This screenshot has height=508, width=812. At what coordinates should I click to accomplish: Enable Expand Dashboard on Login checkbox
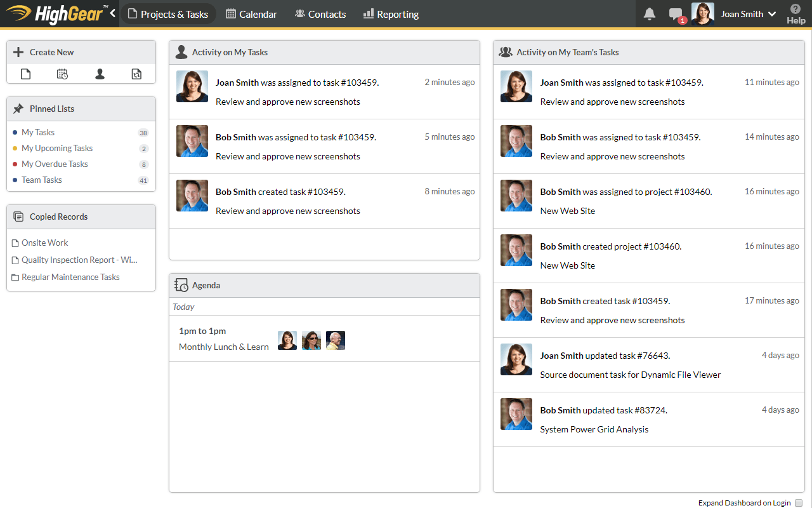(x=799, y=503)
